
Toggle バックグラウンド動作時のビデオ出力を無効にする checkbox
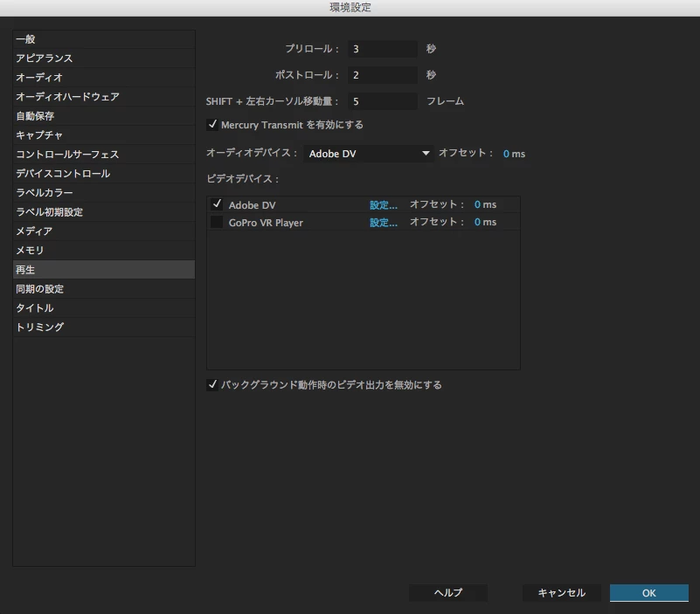click(x=212, y=384)
